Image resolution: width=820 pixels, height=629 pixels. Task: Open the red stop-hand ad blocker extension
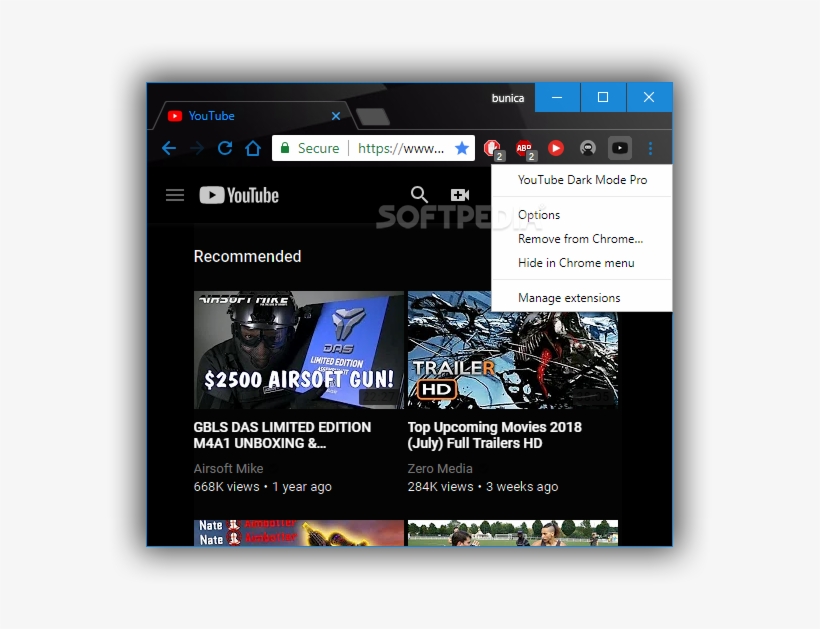coord(493,149)
